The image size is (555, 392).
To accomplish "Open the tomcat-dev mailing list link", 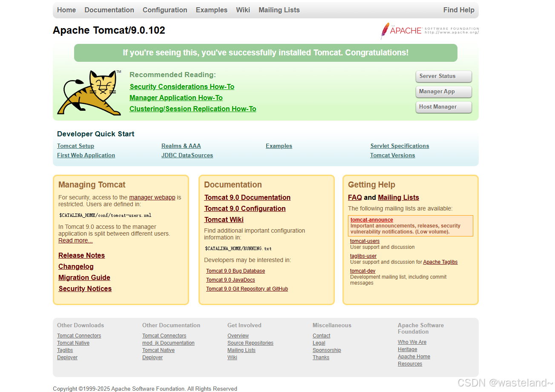I will [x=362, y=271].
